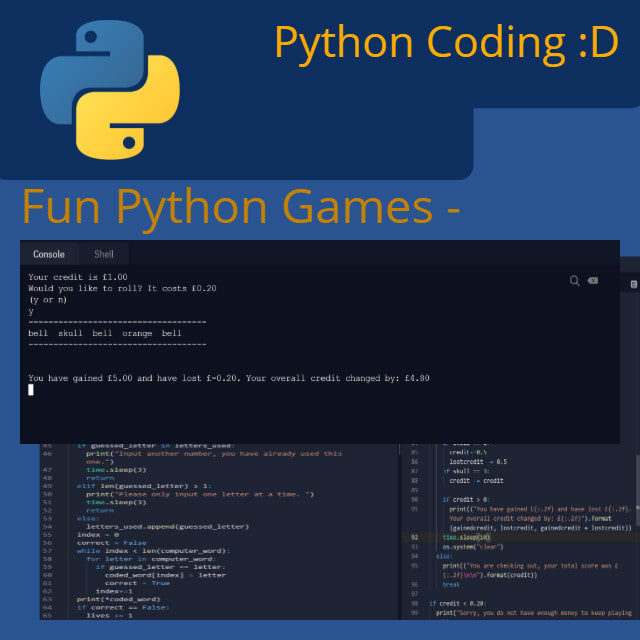The height and width of the screenshot is (640, 640).
Task: Click 'lostcredit = 0.5' on line 86
Action: tap(478, 462)
